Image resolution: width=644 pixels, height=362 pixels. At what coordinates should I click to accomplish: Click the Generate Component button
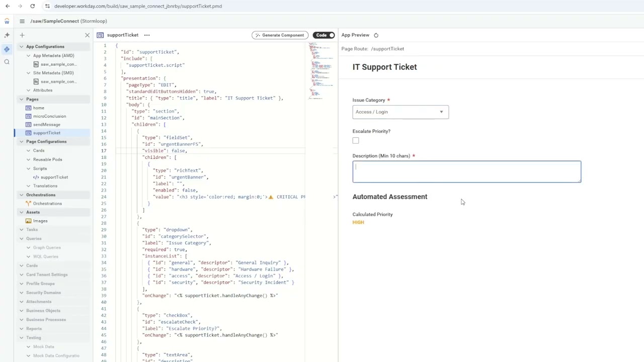click(x=280, y=35)
